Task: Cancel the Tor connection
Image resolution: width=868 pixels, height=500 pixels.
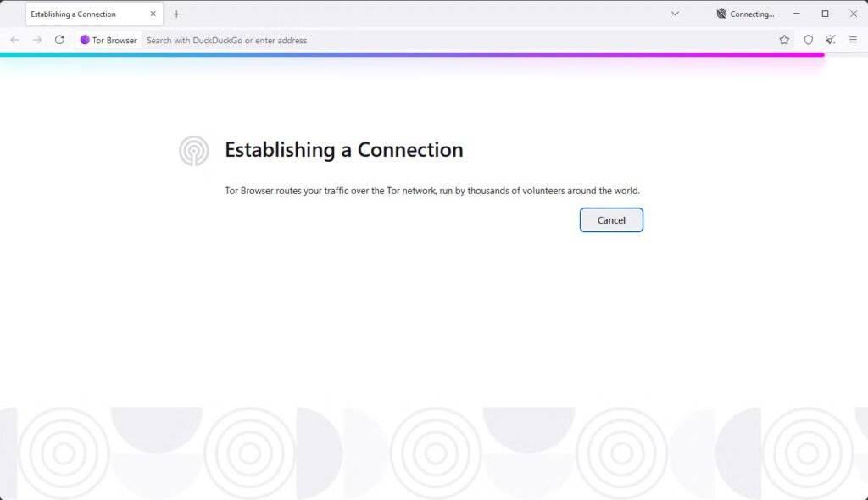Action: 611,219
